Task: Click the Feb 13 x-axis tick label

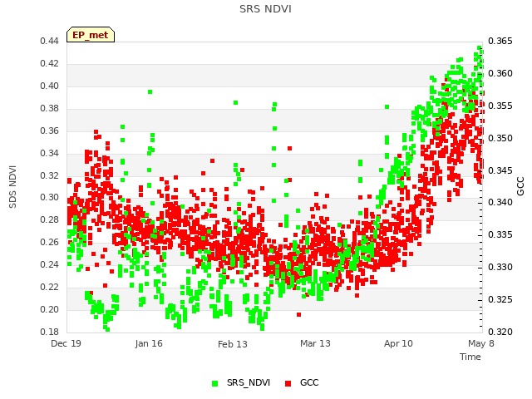Action: pyautogui.click(x=233, y=344)
